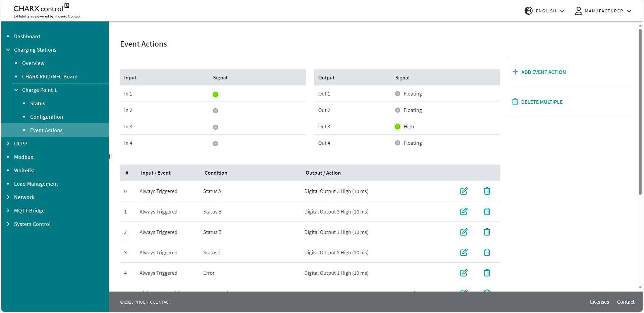The image size is (644, 313).
Task: Open the English language dropdown
Action: (x=544, y=11)
